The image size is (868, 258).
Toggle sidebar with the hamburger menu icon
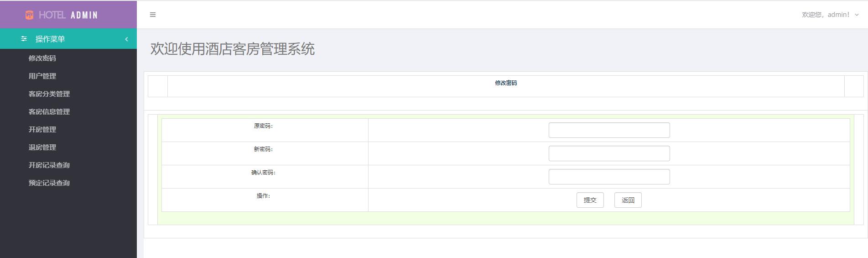click(153, 15)
